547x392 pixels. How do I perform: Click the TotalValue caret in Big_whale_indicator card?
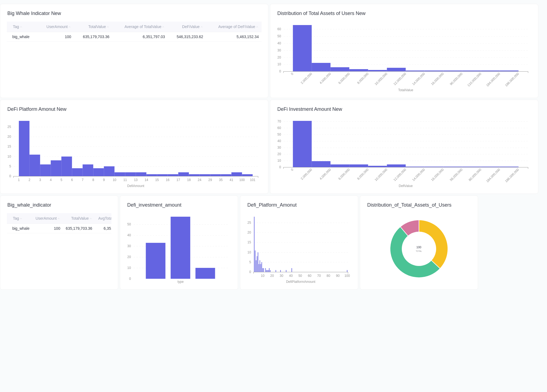point(91,218)
